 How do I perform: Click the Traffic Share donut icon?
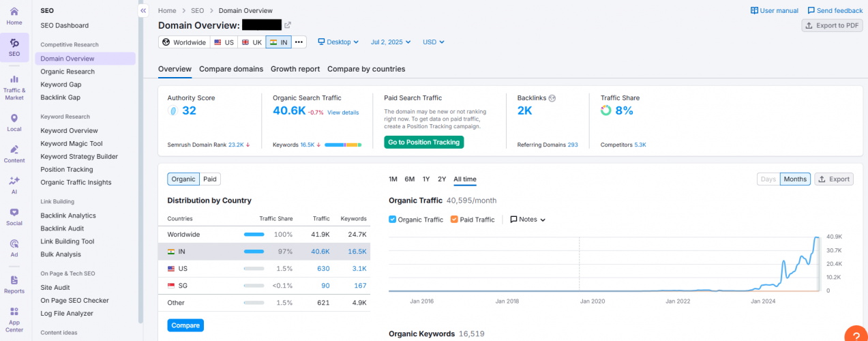coord(605,110)
